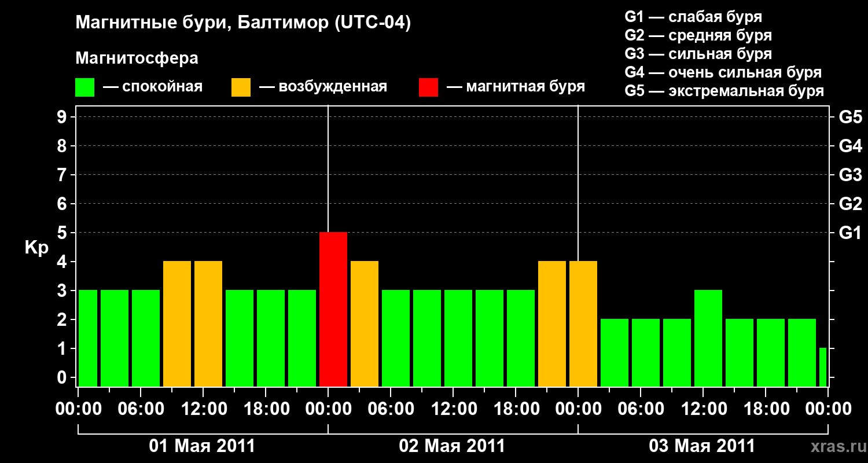Image resolution: width=868 pixels, height=463 pixels.
Task: Select the green Kp 3 bar on 03 May
Action: 708,338
